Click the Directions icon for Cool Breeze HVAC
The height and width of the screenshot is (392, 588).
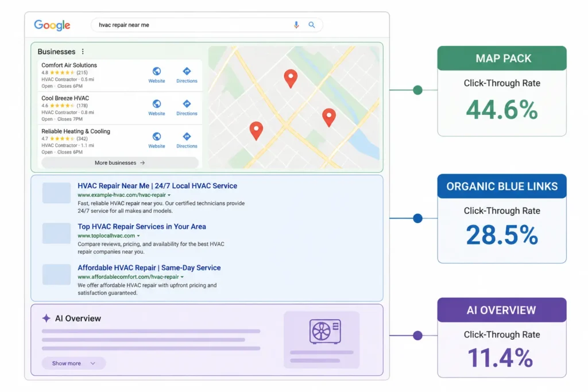[x=187, y=104]
